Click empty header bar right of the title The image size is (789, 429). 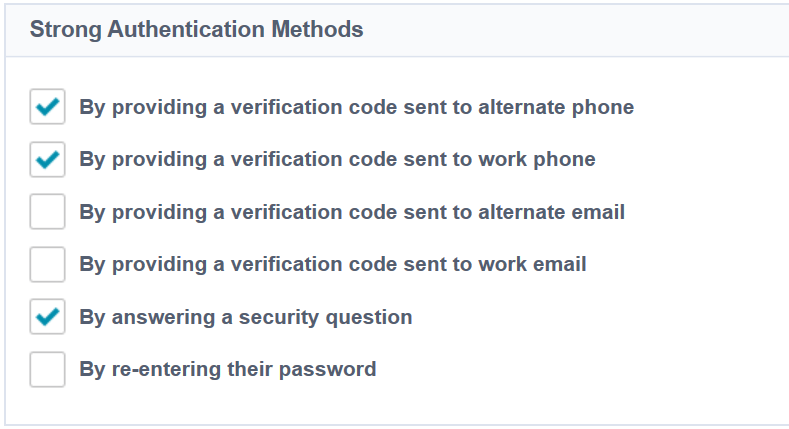point(580,29)
